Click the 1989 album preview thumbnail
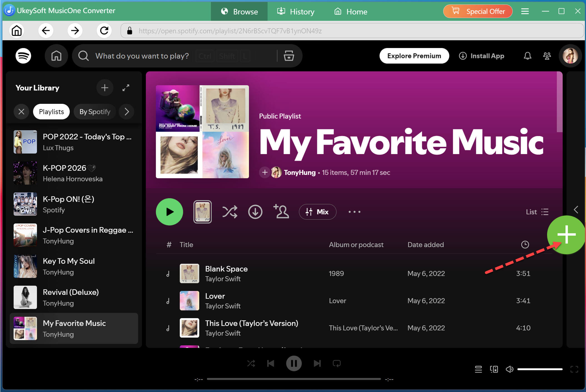 click(202, 212)
